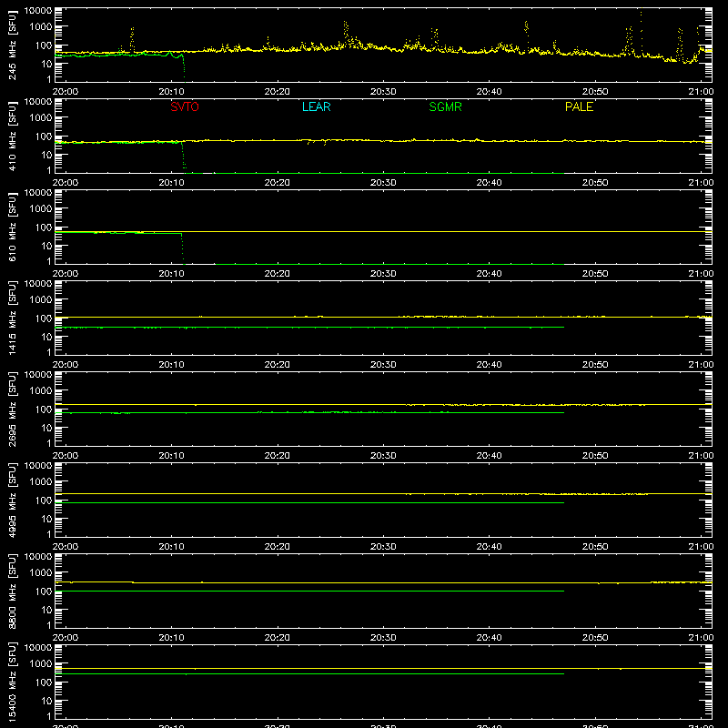Click the 10 y-axis value of 1415 MHz panel
728x728 pixels.
click(46, 337)
